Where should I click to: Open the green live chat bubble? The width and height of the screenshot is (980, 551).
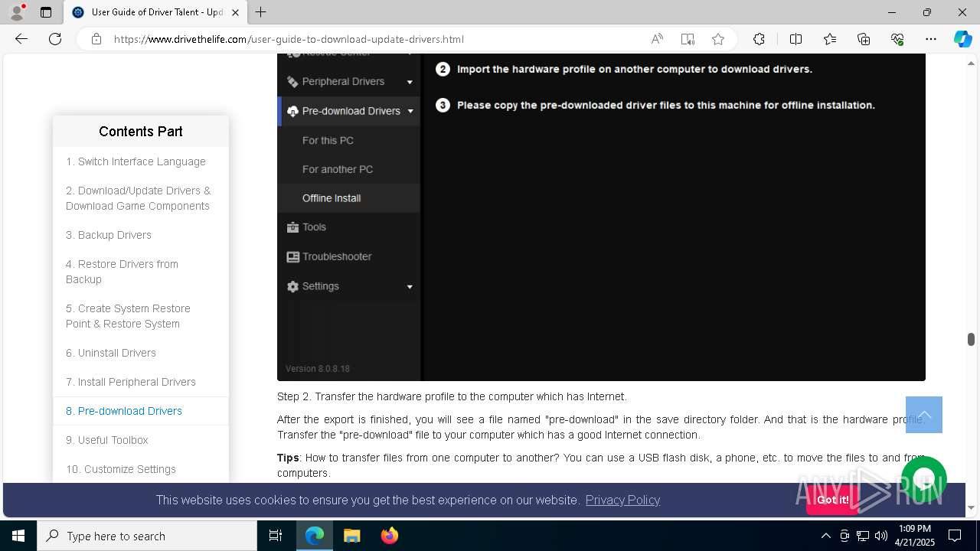924,479
